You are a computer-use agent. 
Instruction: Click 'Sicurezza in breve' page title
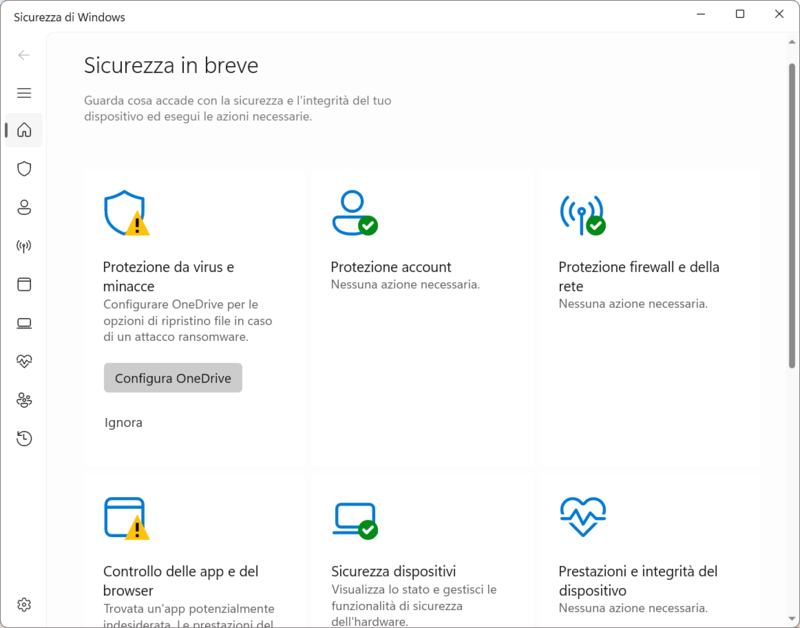coord(171,65)
